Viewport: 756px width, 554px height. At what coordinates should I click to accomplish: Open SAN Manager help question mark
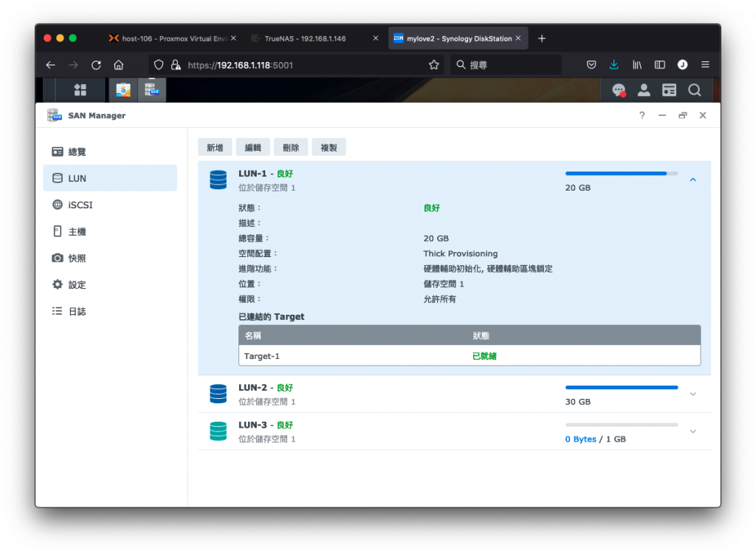(642, 115)
